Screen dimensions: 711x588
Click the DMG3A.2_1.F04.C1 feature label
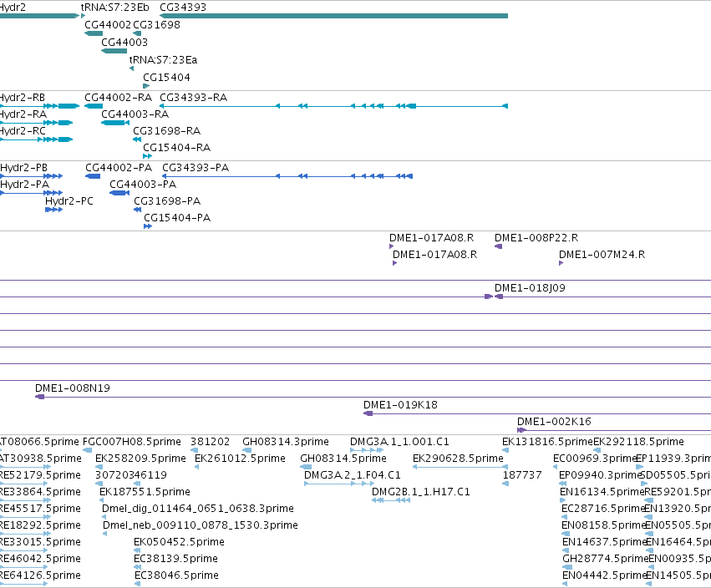click(353, 475)
